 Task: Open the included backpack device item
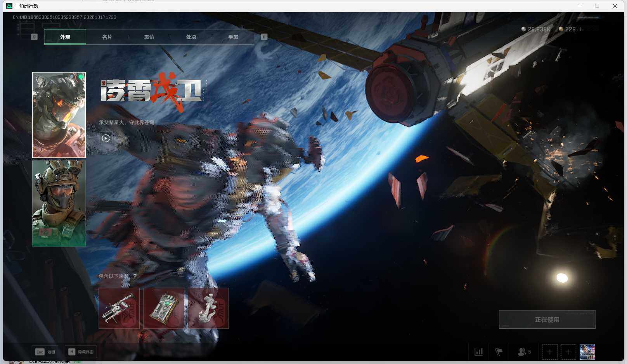(x=164, y=308)
